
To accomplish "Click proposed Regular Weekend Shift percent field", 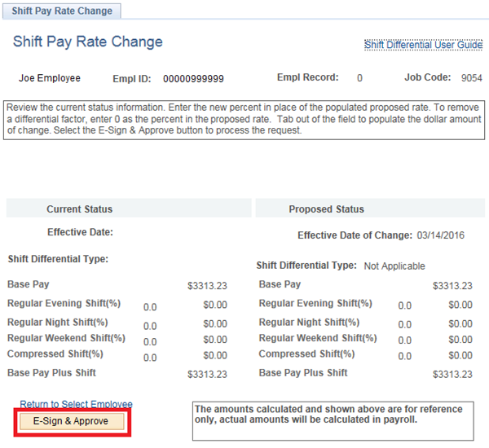I will (x=404, y=340).
